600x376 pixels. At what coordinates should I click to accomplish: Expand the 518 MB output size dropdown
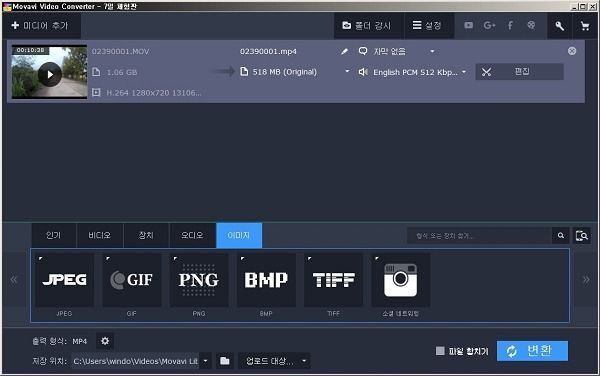point(347,71)
